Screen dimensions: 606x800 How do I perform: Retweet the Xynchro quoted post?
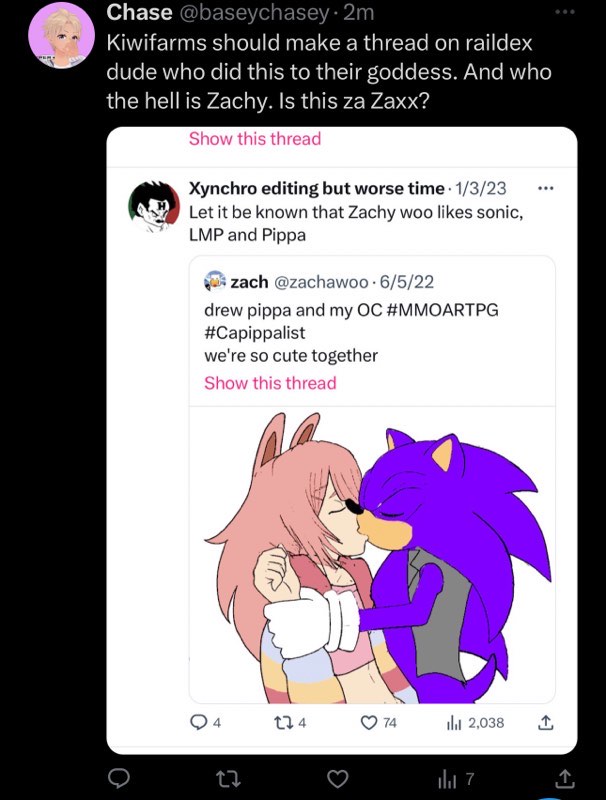290,722
